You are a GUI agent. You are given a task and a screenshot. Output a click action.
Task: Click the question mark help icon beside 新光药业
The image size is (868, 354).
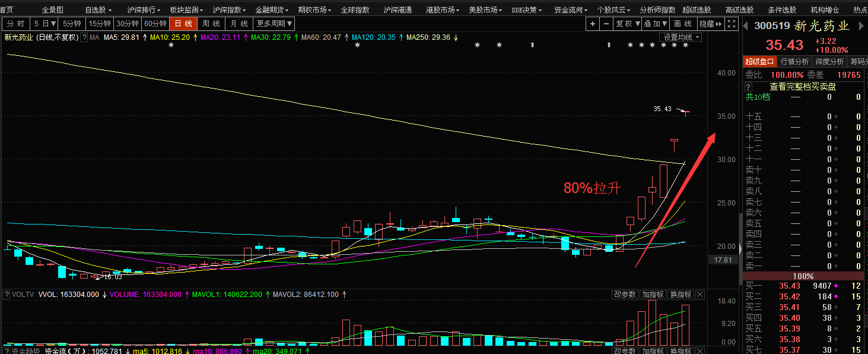(x=84, y=37)
